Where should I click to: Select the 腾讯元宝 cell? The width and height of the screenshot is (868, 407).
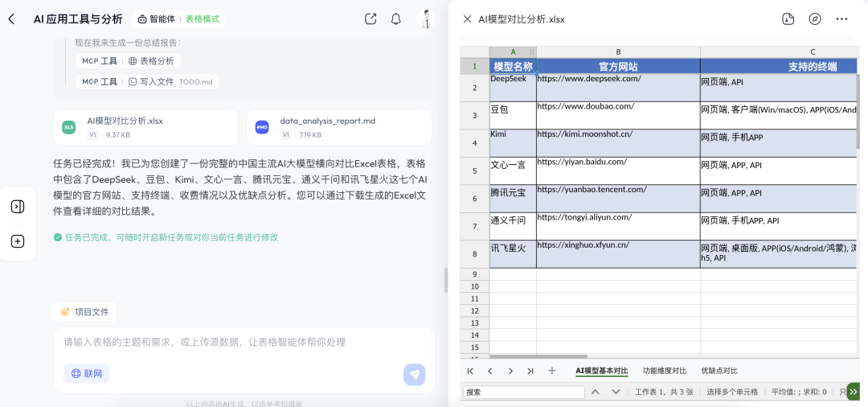(x=513, y=199)
